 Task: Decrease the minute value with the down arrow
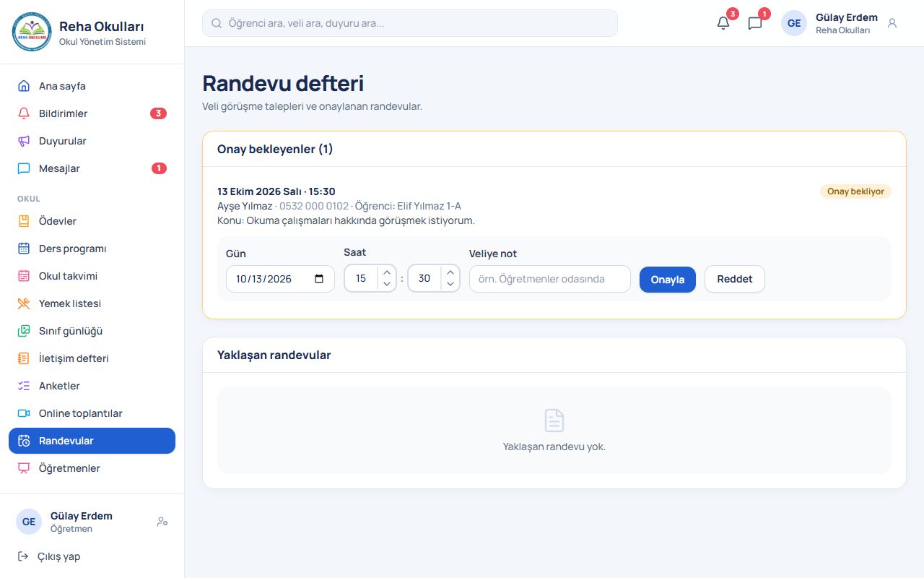pyautogui.click(x=450, y=284)
